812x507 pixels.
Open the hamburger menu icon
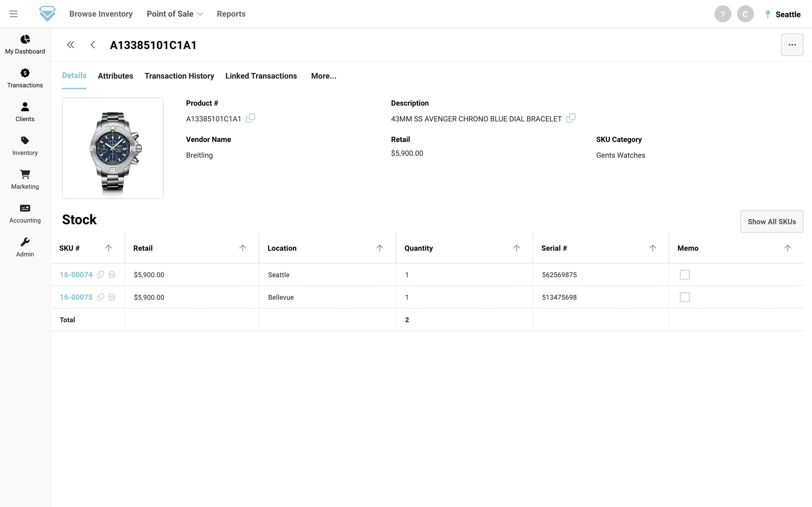14,14
